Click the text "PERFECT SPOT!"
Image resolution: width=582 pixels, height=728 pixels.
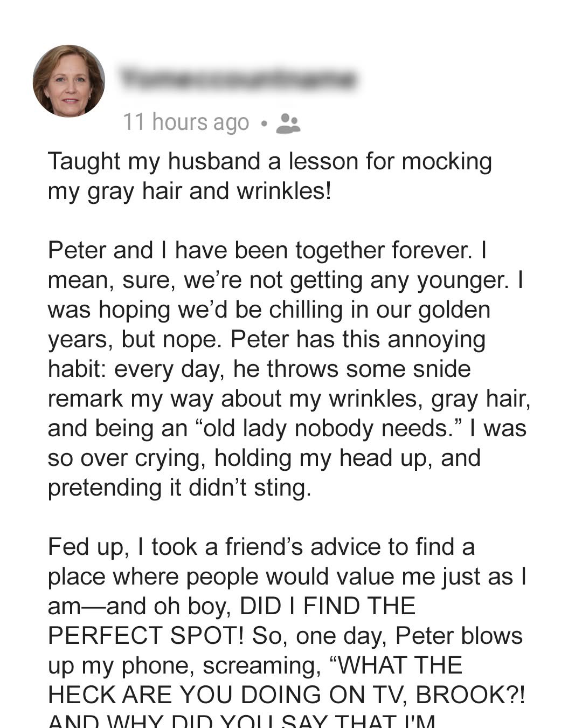146,636
